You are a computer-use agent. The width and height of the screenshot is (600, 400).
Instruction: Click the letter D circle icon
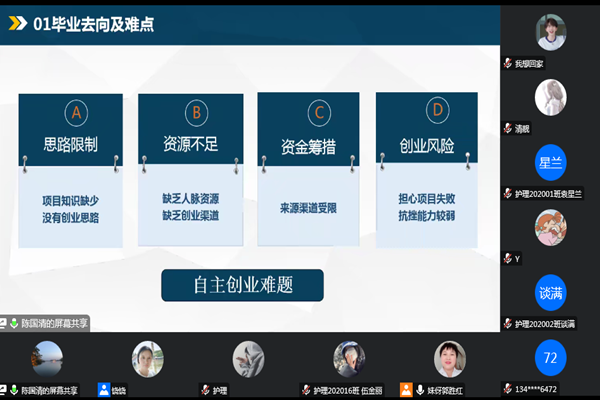434,111
